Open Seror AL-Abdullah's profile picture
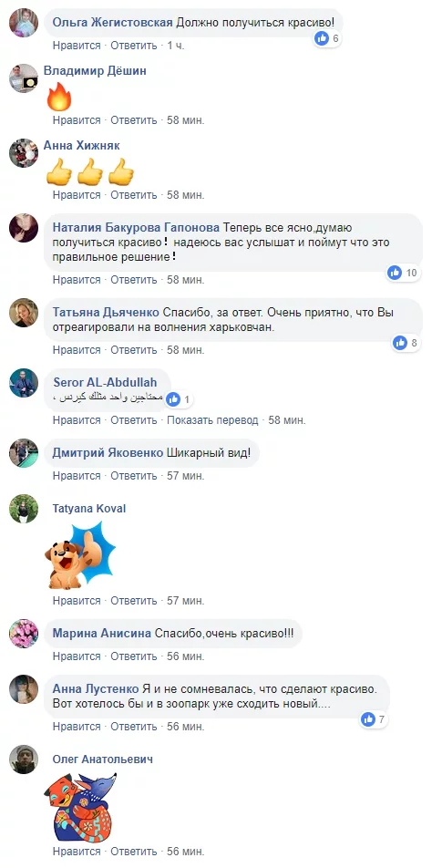 pos(24,383)
